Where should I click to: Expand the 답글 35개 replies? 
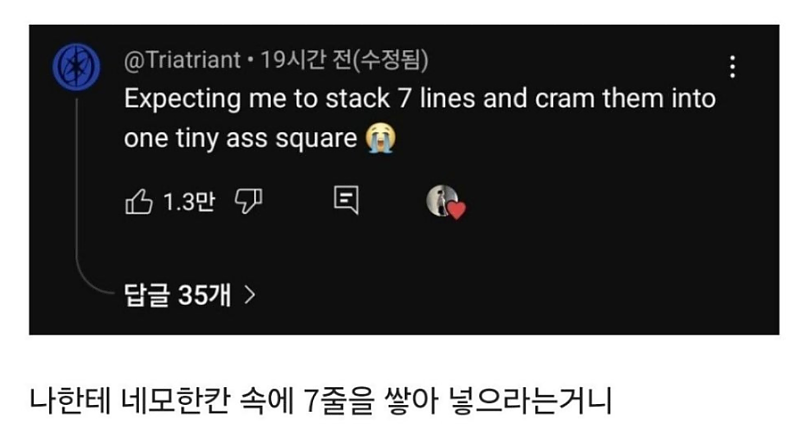pyautogui.click(x=178, y=295)
